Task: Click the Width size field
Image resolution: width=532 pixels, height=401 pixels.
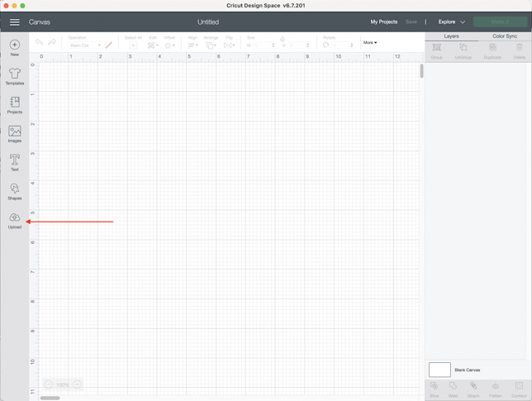Action: tap(262, 45)
